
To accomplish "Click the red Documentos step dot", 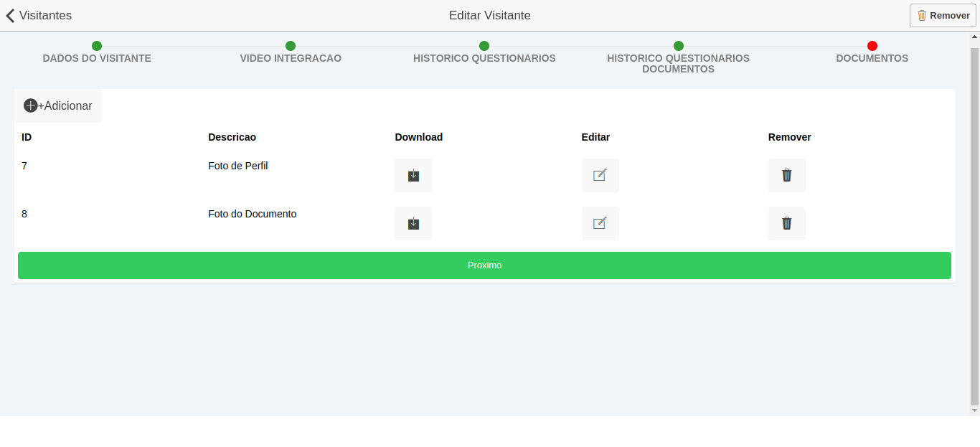I will [x=872, y=46].
